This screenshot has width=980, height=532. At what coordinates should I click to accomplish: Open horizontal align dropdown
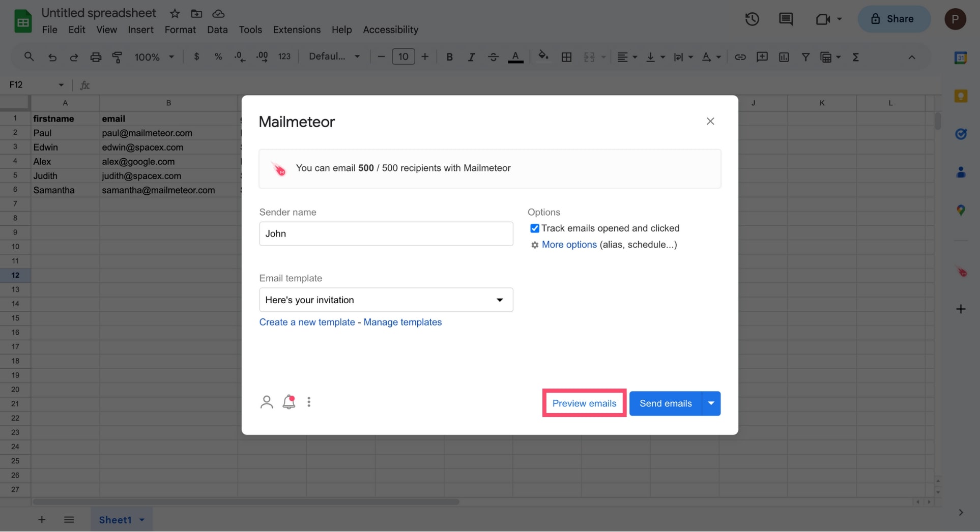tap(627, 57)
